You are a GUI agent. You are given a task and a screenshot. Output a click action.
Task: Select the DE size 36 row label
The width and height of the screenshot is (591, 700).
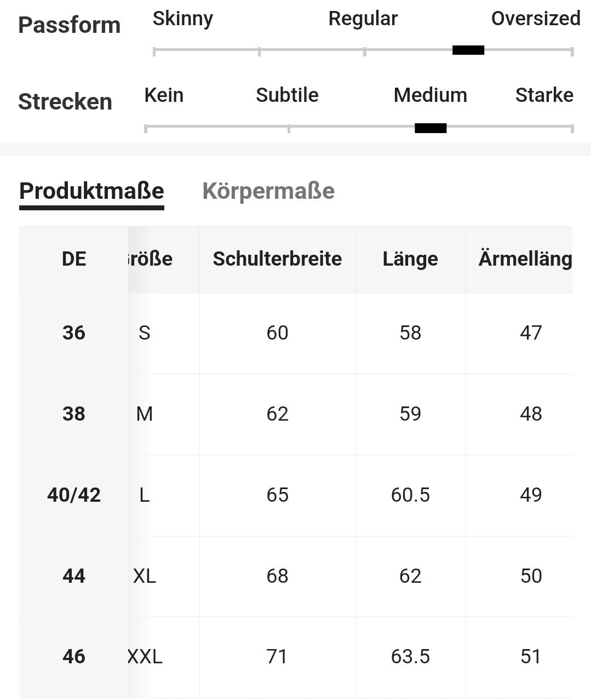tap(74, 332)
